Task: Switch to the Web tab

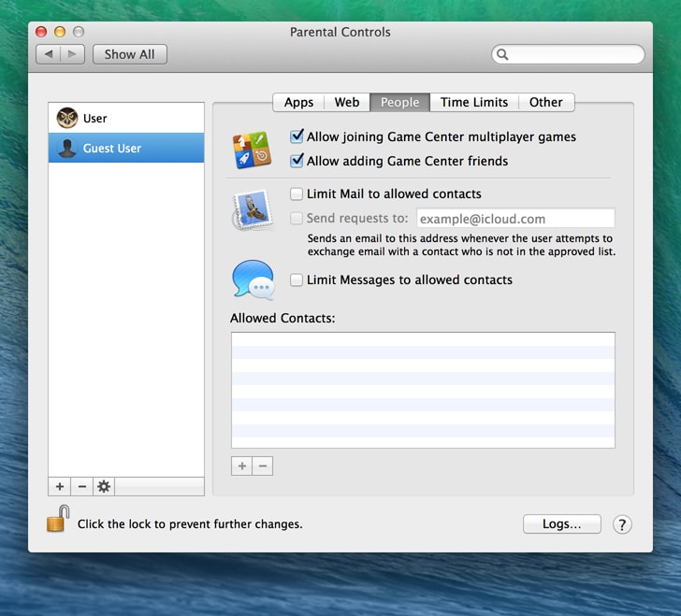Action: click(347, 103)
